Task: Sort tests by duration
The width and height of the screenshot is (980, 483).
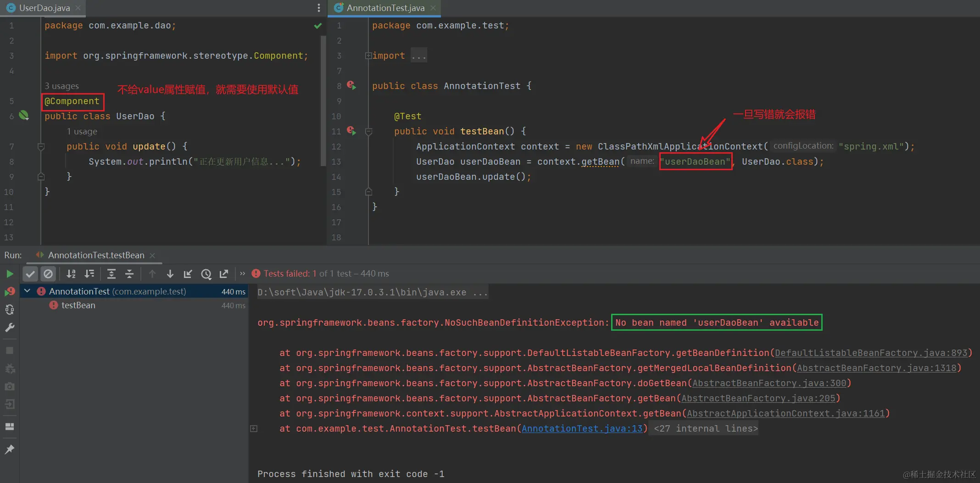Action: tap(89, 274)
